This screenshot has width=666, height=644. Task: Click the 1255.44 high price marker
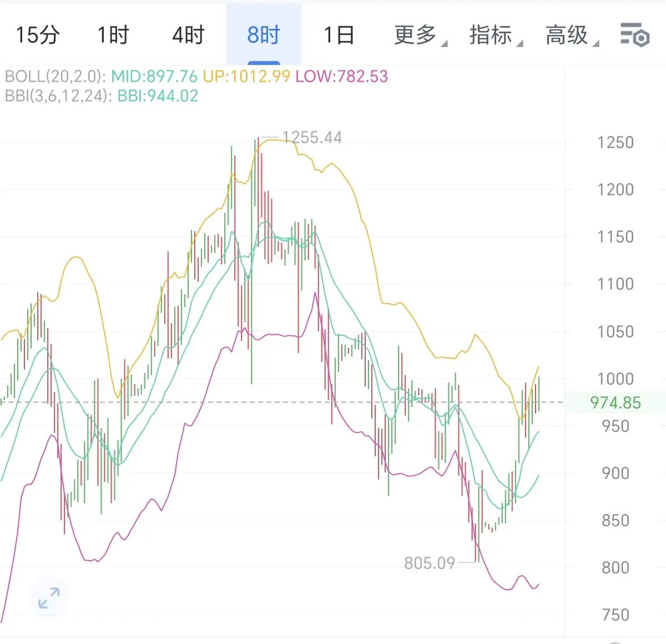(311, 137)
